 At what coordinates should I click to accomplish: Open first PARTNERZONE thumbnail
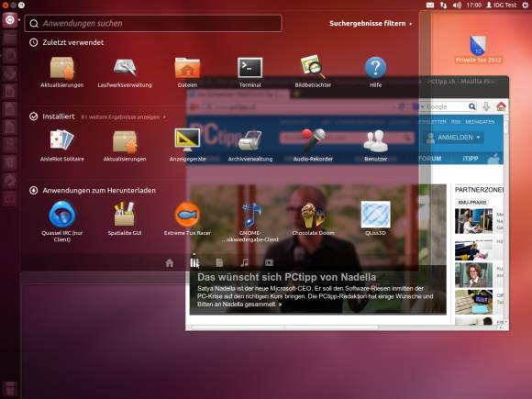[473, 221]
